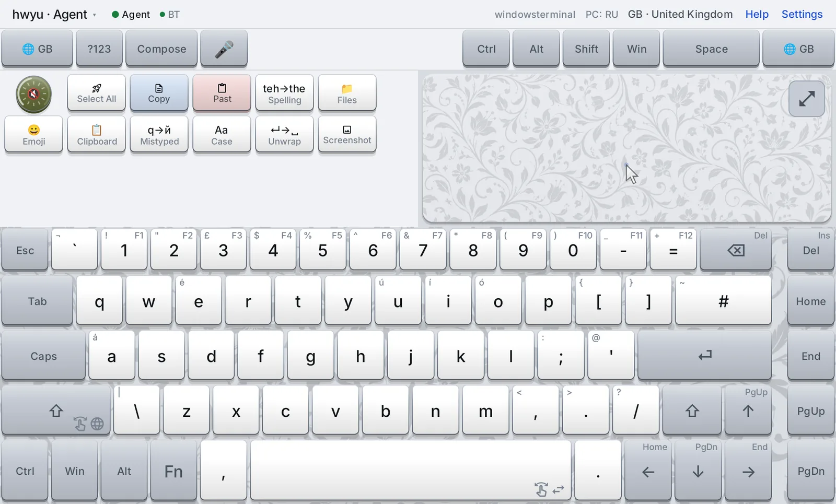836x504 pixels.
Task: Toggle the left Shift key with globe
Action: (56, 411)
